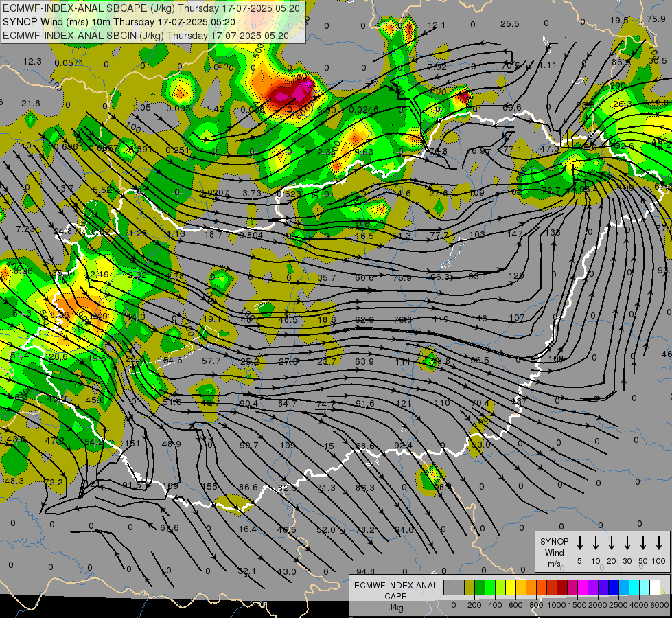Click the map value 7.23

(x=25, y=229)
